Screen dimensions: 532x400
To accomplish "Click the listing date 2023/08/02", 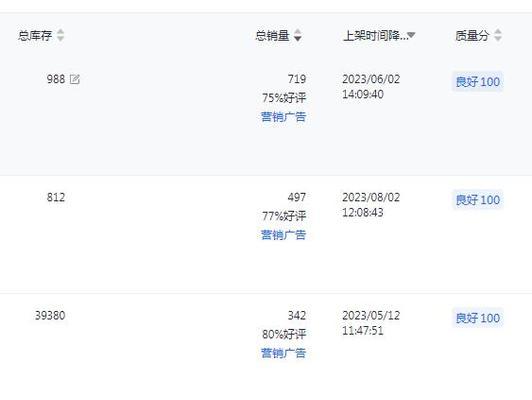I will (371, 197).
